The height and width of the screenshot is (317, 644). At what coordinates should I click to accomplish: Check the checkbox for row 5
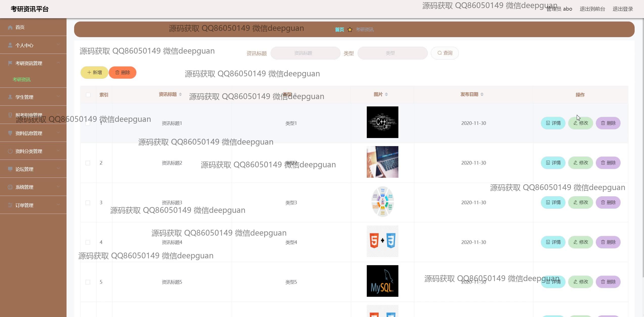coord(88,282)
